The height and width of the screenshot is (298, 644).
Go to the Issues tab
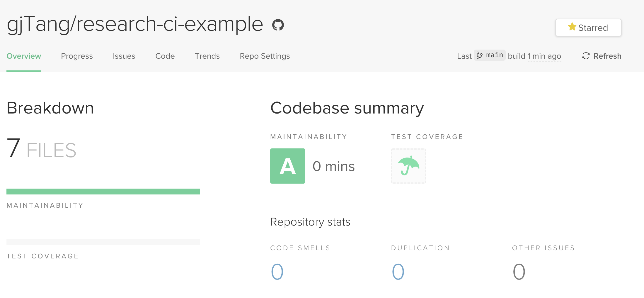(124, 56)
